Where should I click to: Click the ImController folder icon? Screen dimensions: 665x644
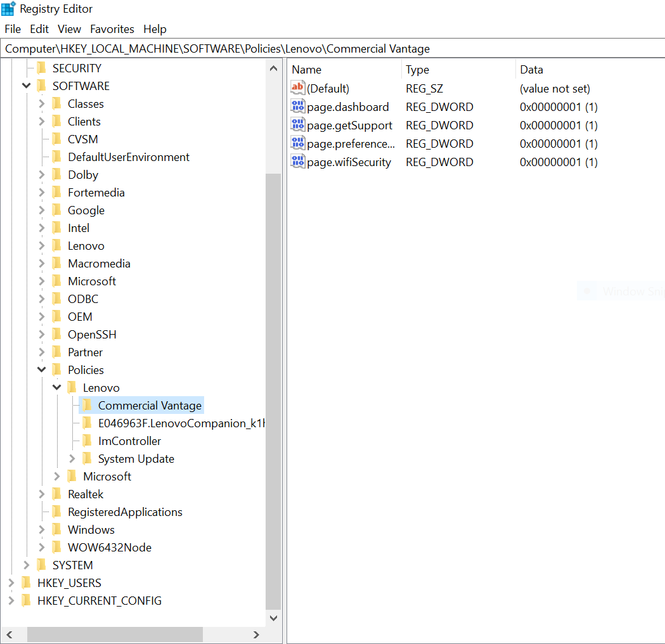87,441
